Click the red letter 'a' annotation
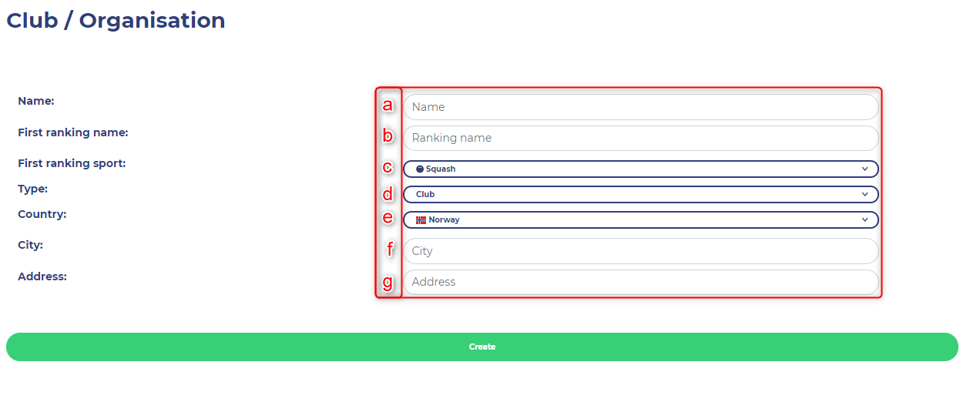Image resolution: width=980 pixels, height=412 pixels. 388,106
